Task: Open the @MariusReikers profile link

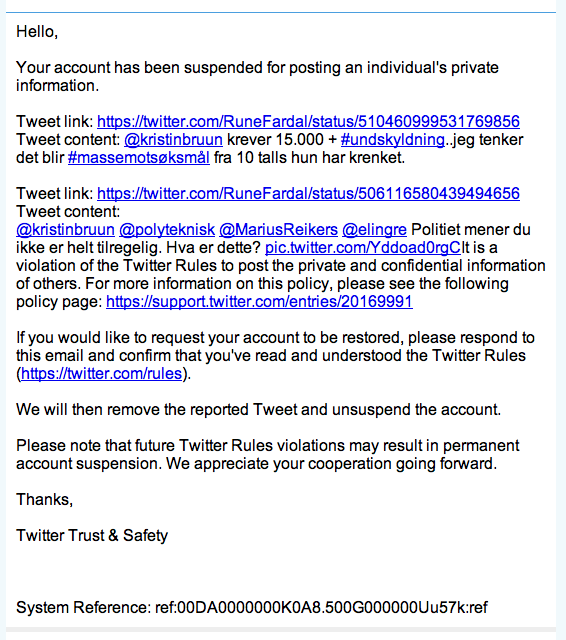Action: (278, 229)
